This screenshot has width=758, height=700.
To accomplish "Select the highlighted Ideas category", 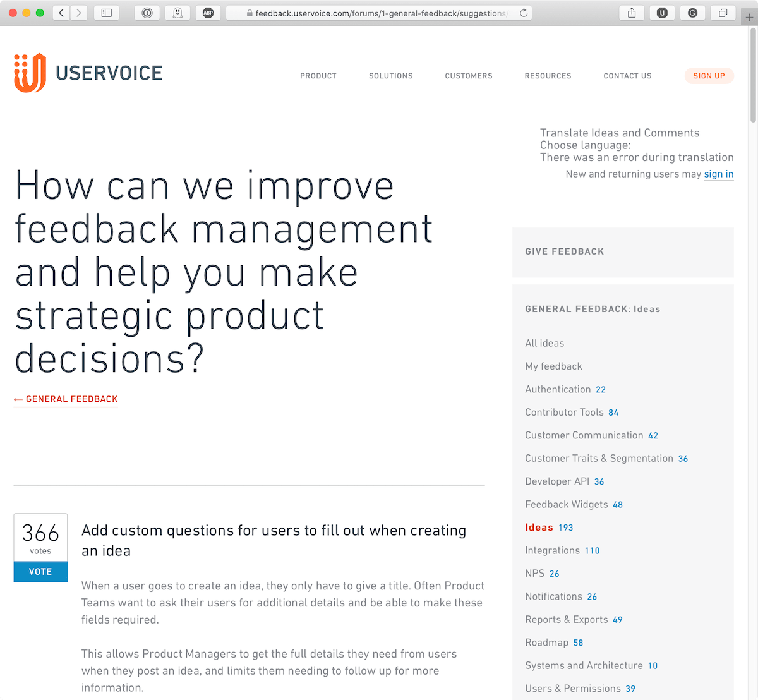I will 539,528.
